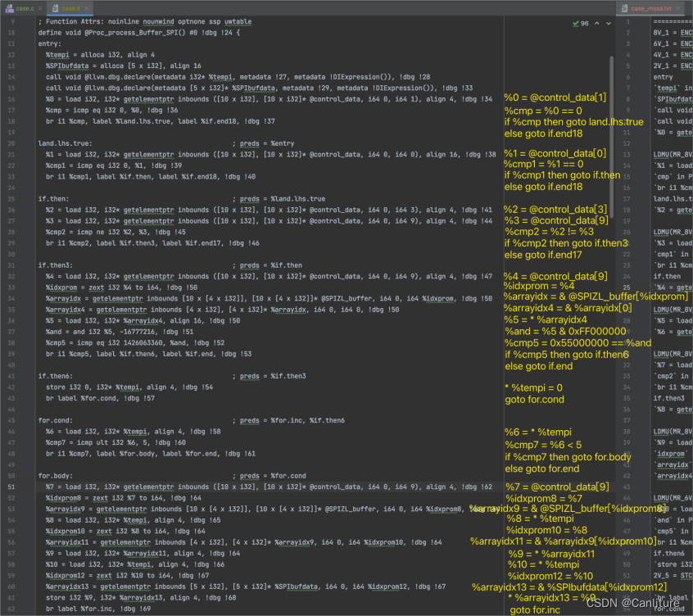Open the 96 typos inspection indicator
693x616 pixels.
click(x=580, y=24)
